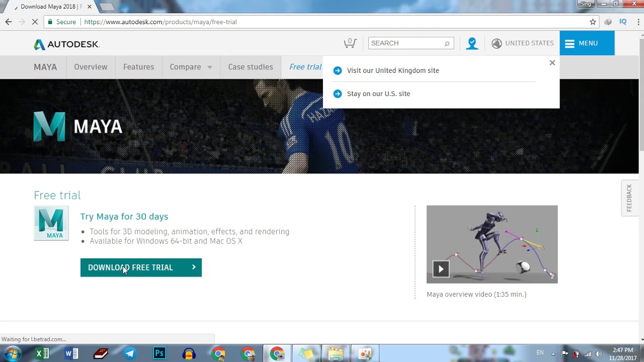Close the region selection popup
Viewport: 644px width, 362px height.
point(552,63)
